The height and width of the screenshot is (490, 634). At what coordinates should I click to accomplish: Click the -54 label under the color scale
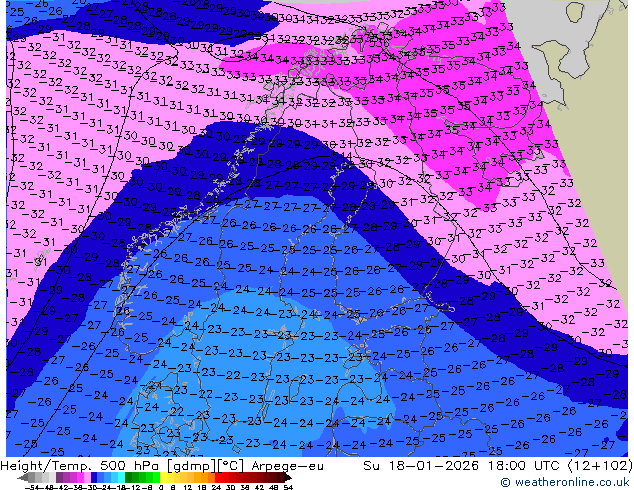tap(32, 487)
